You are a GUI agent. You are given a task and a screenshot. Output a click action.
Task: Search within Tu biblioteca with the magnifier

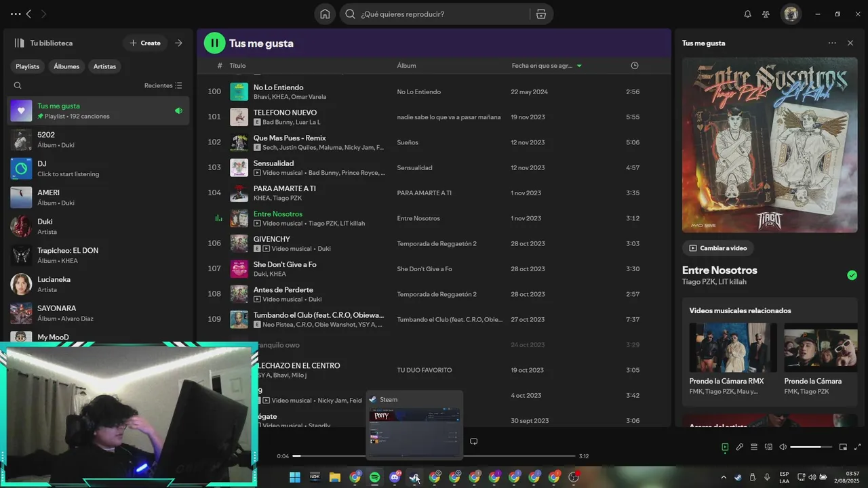[x=18, y=85]
